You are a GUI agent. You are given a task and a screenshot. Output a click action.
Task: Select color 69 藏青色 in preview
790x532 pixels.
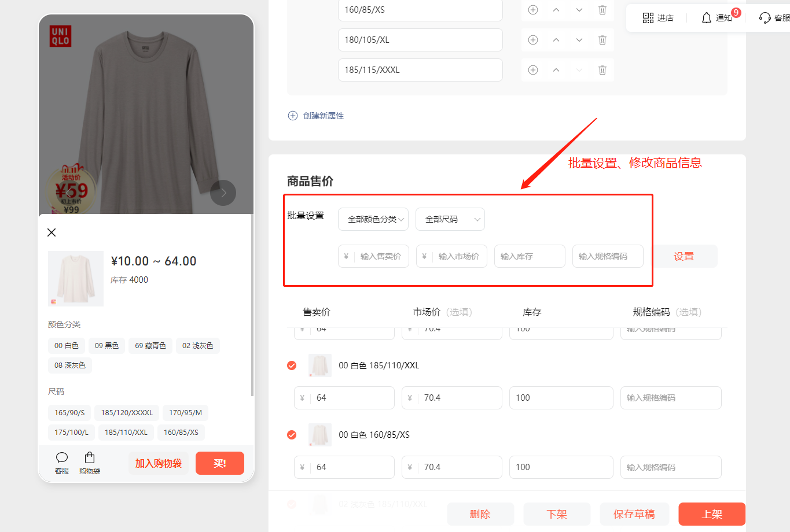coord(150,346)
